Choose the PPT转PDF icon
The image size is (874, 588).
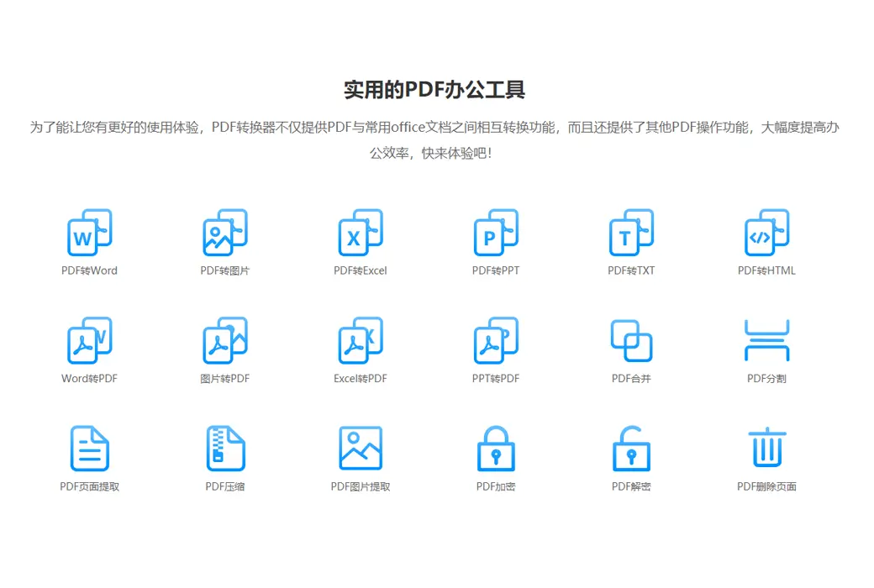[x=496, y=340]
